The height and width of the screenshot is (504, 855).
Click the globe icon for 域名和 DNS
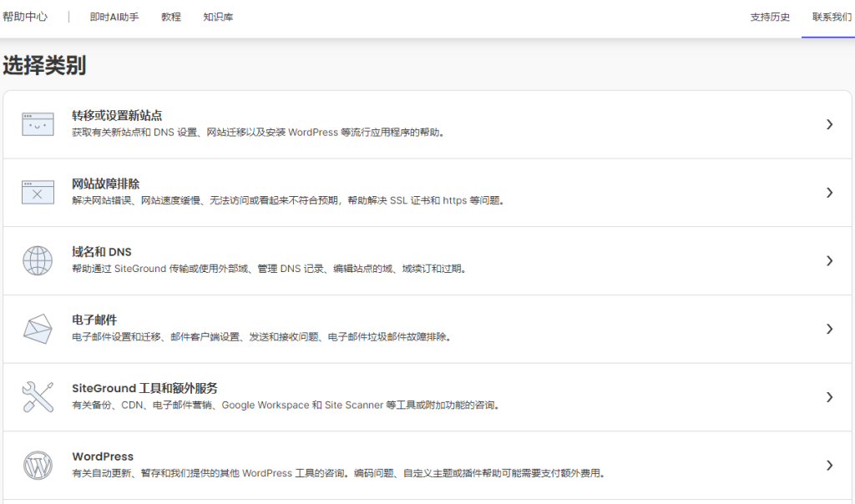(37, 260)
